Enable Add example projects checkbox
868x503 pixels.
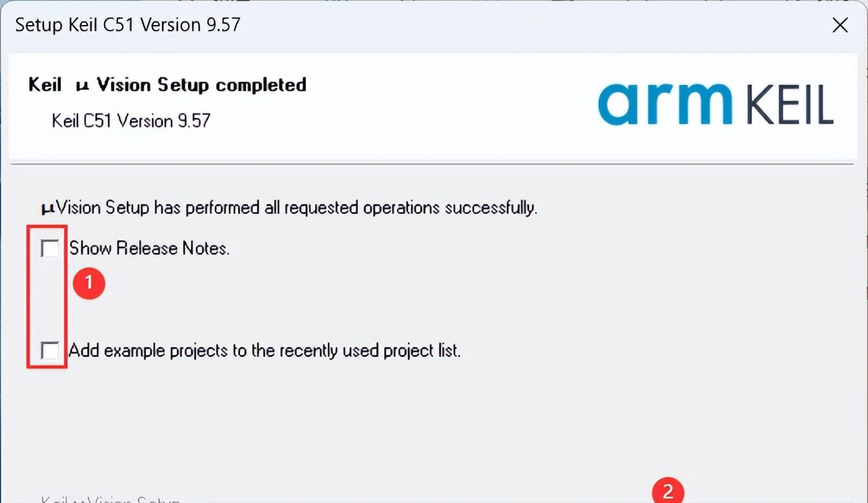50,351
